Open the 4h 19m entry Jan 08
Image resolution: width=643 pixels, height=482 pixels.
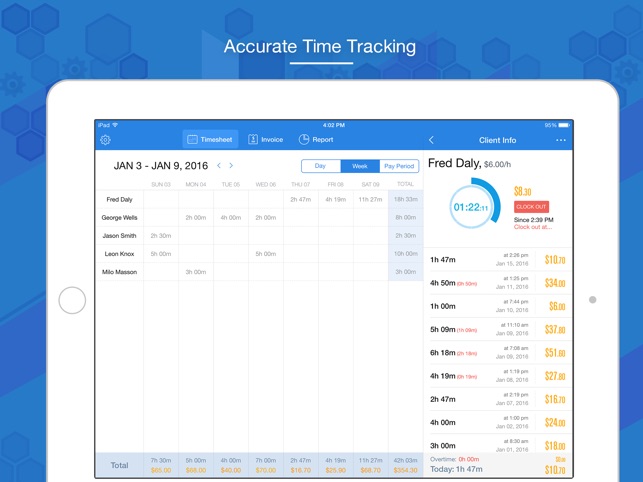[x=497, y=376]
